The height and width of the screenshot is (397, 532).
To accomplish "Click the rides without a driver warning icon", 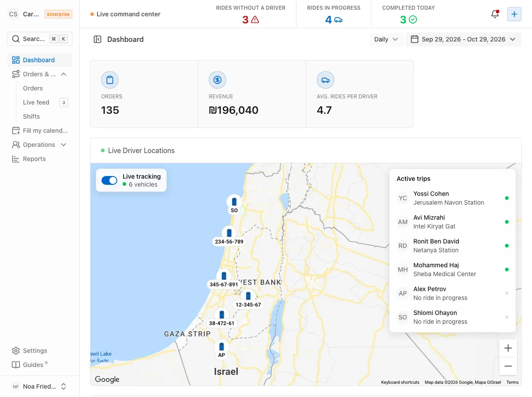I will pos(255,19).
